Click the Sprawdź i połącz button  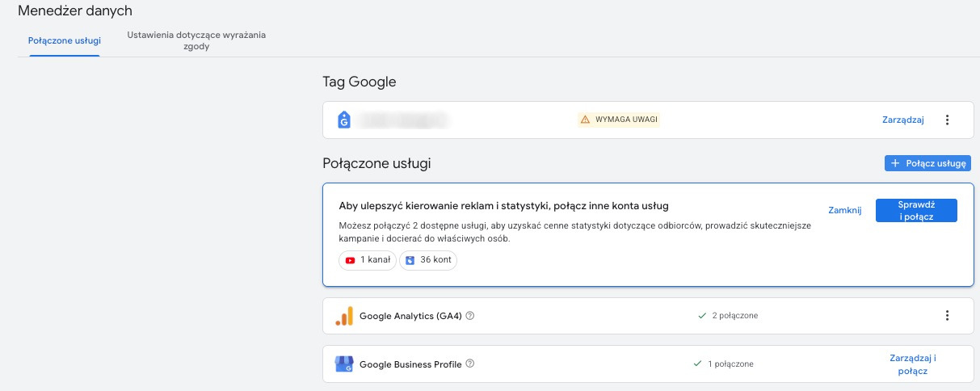(x=916, y=211)
